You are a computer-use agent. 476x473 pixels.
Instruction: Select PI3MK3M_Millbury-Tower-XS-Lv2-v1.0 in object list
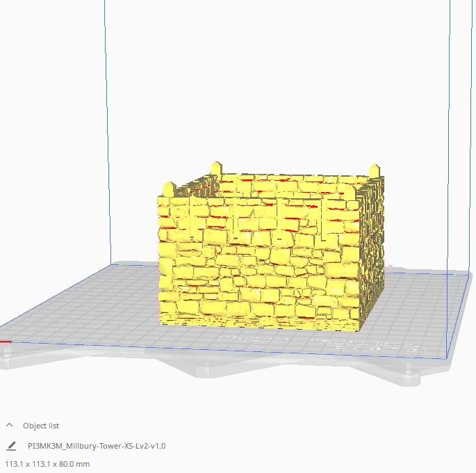pos(97,446)
